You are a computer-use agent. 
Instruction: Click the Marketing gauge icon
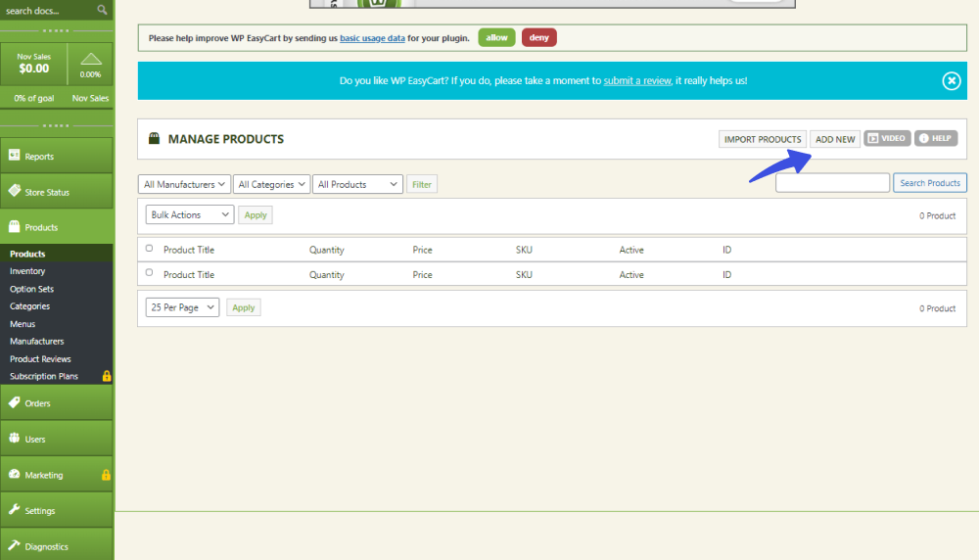coord(15,474)
